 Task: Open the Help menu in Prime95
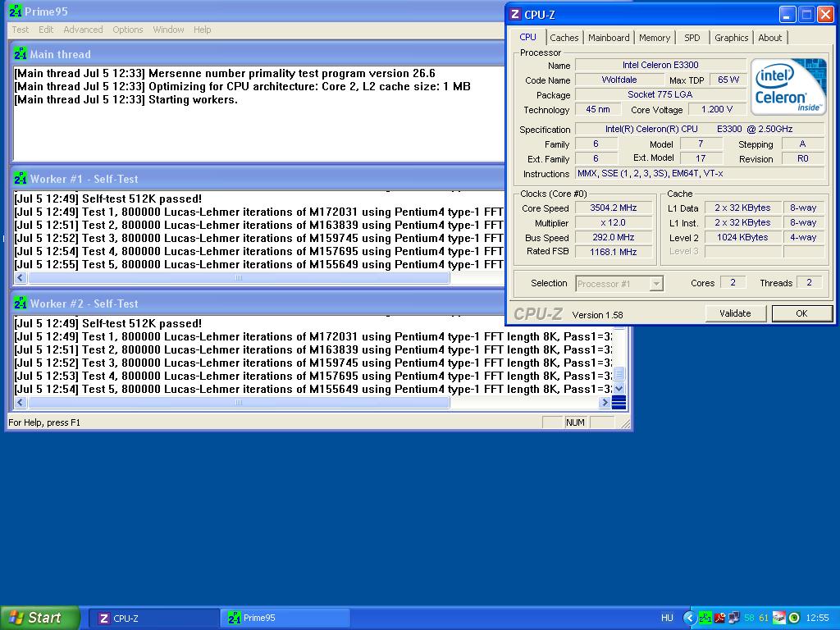[x=202, y=30]
